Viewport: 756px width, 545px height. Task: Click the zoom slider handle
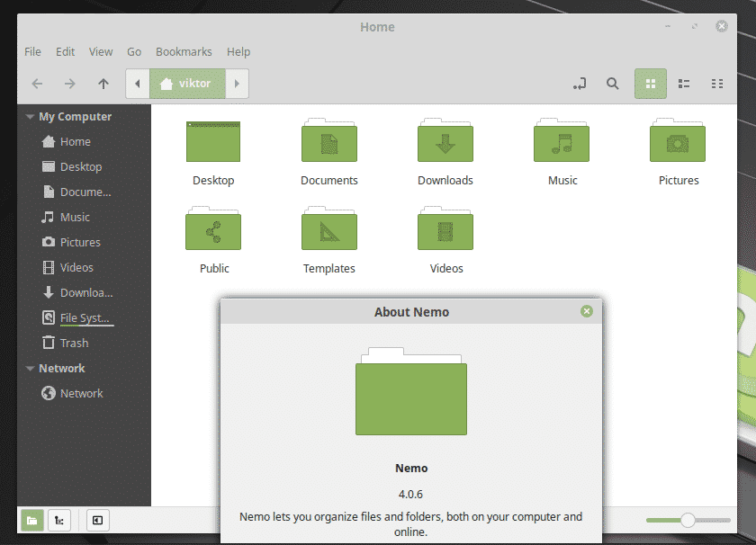coord(688,521)
